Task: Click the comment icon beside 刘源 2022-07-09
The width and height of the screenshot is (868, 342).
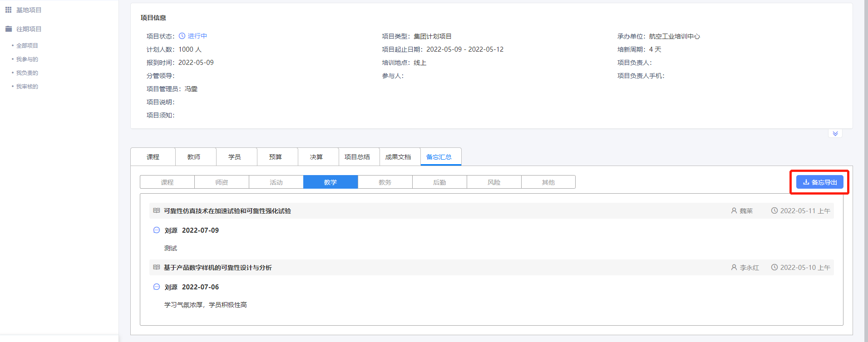Action: [157, 230]
